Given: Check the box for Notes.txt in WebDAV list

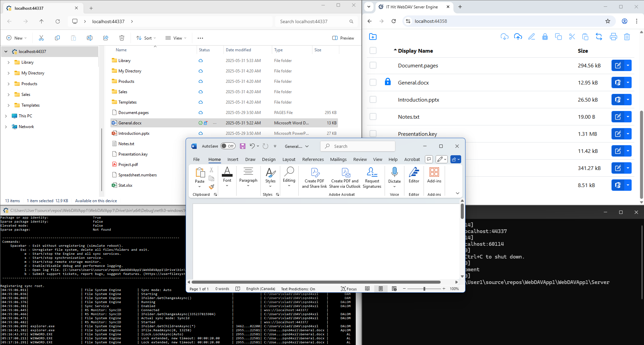Looking at the screenshot, I should 373,117.
